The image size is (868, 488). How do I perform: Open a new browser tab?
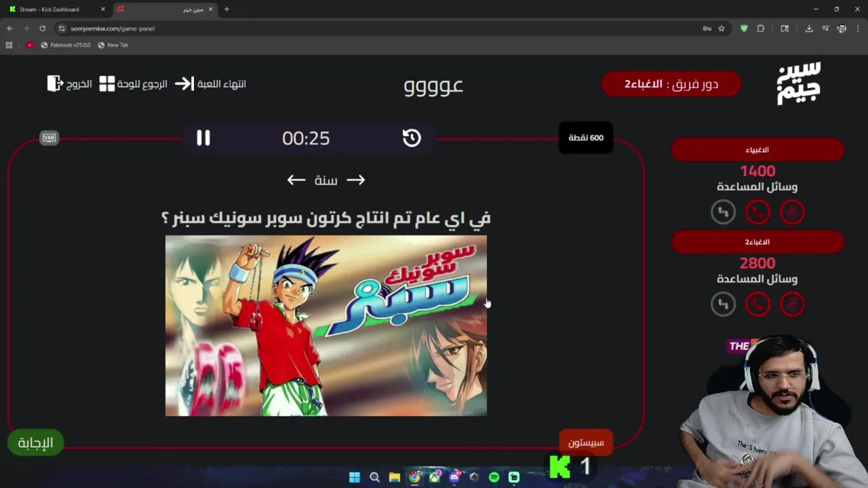click(x=226, y=9)
